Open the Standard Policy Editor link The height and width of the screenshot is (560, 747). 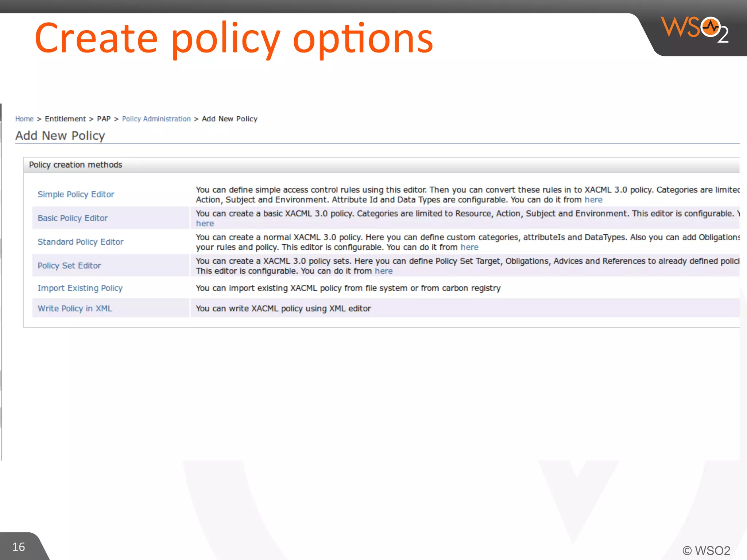coord(81,242)
